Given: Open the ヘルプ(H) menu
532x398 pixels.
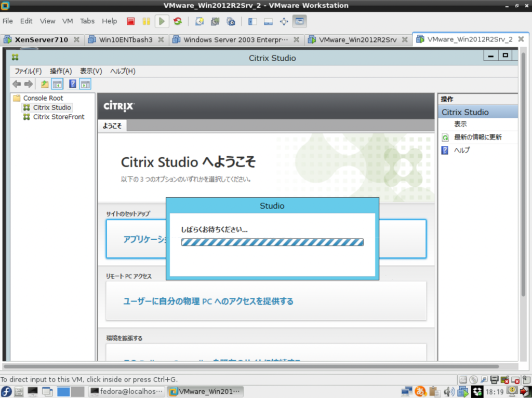Looking at the screenshot, I should tap(123, 71).
